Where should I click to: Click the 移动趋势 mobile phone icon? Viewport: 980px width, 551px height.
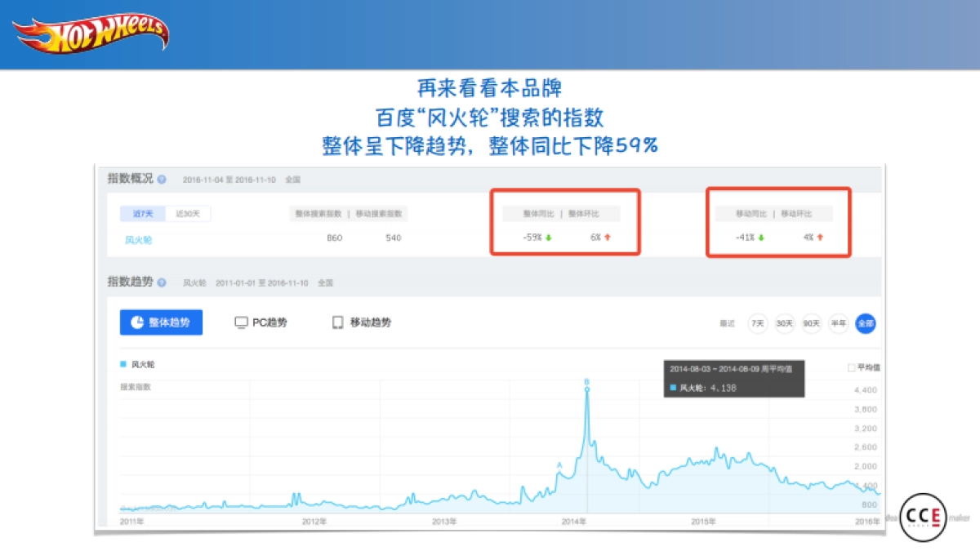338,322
